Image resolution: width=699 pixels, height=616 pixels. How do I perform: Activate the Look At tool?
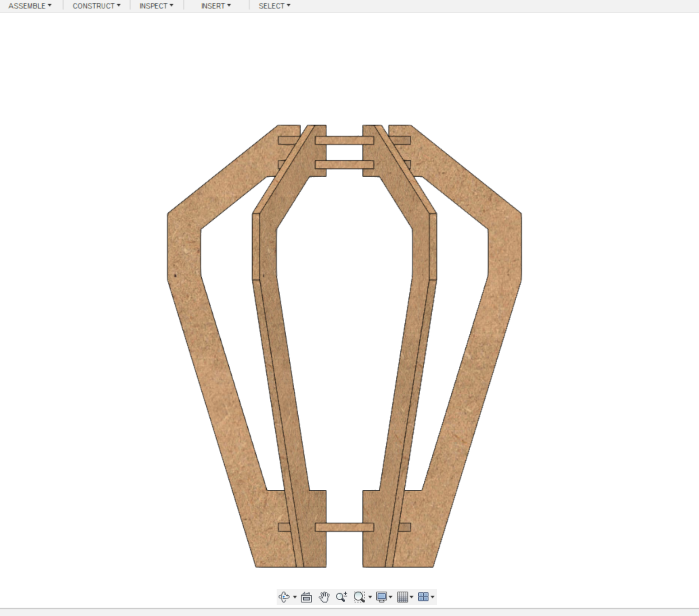pos(306,597)
